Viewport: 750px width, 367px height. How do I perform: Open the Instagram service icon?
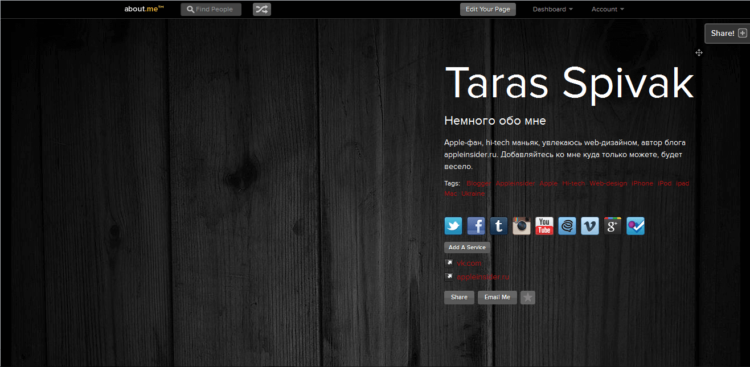point(521,226)
